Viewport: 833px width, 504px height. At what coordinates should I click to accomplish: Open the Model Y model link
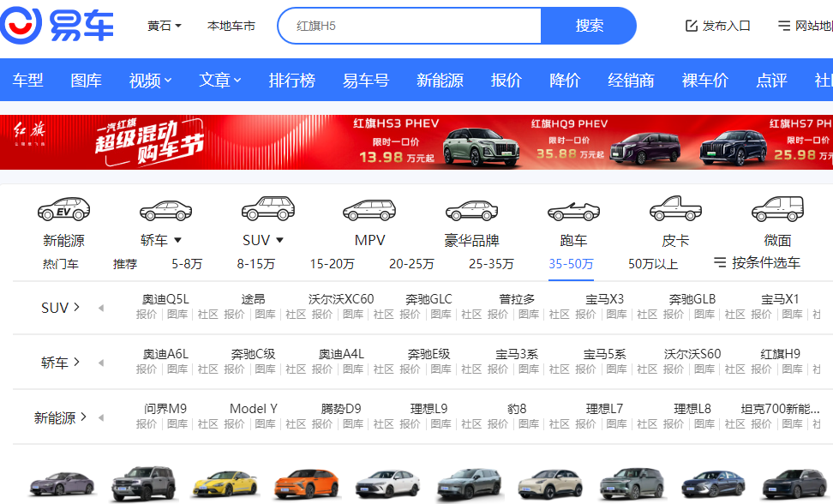pos(254,408)
